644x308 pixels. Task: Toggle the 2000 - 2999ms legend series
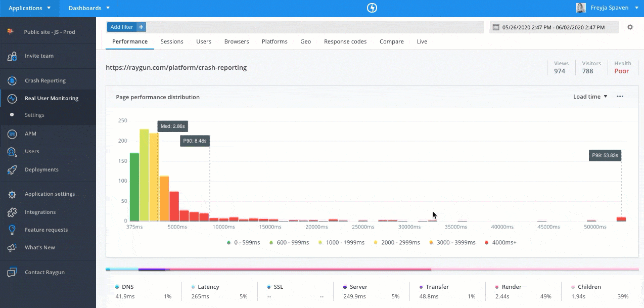397,243
